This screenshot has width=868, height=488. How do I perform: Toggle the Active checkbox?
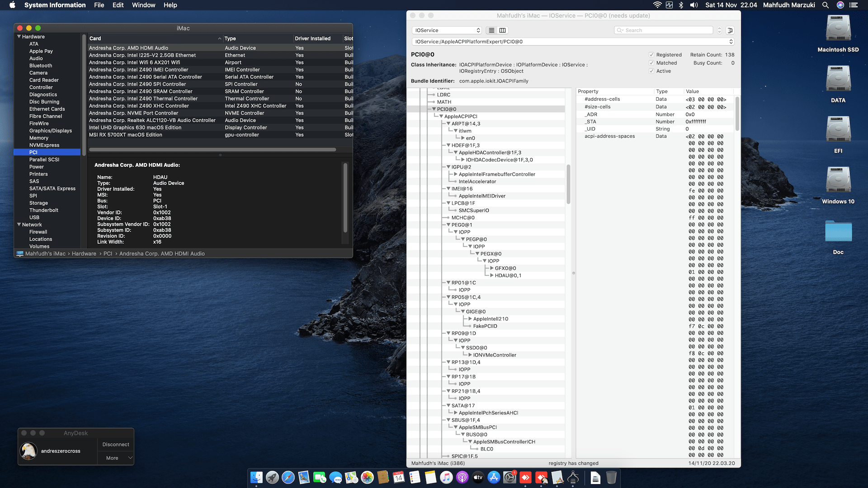click(651, 71)
